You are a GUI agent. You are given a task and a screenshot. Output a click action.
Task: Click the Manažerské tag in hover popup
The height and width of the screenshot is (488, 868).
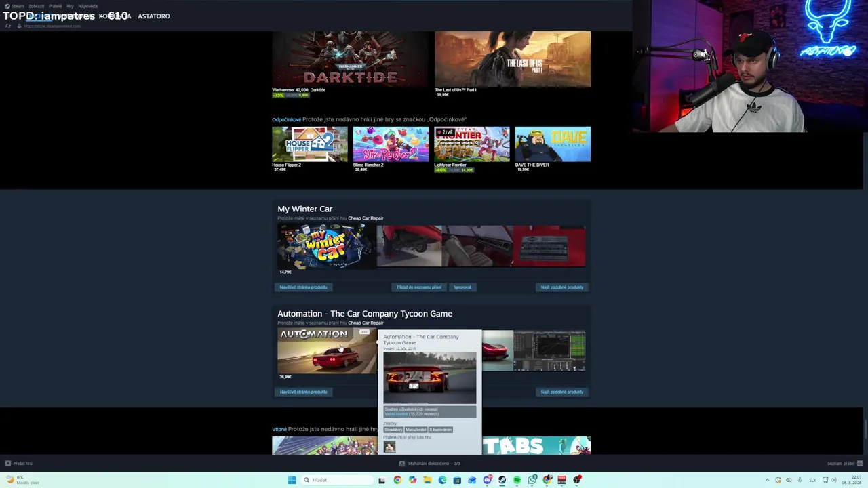[416, 430]
